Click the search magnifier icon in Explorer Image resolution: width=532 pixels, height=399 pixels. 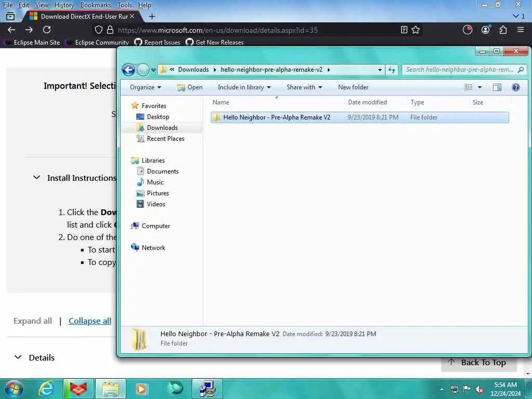click(x=521, y=70)
